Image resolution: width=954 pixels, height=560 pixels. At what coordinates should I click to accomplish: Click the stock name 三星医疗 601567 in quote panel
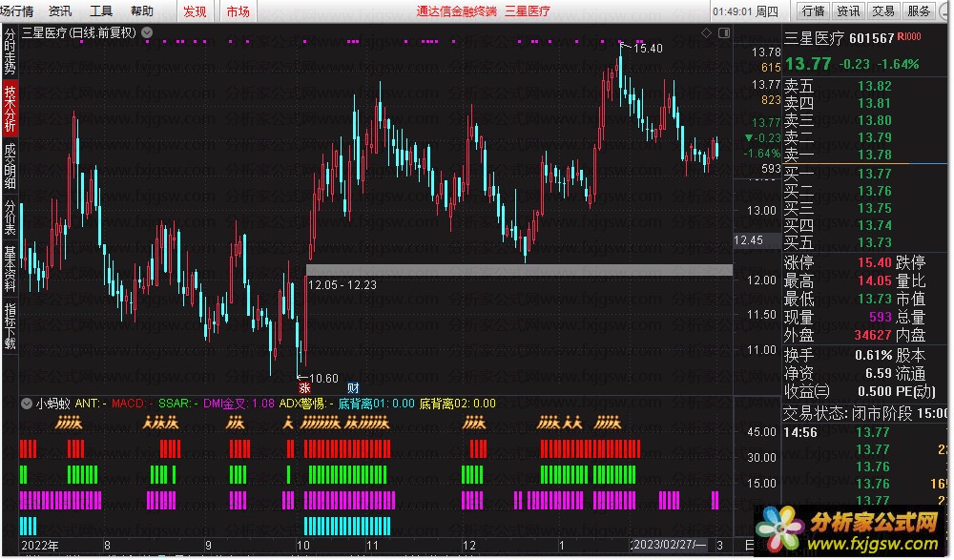click(839, 38)
